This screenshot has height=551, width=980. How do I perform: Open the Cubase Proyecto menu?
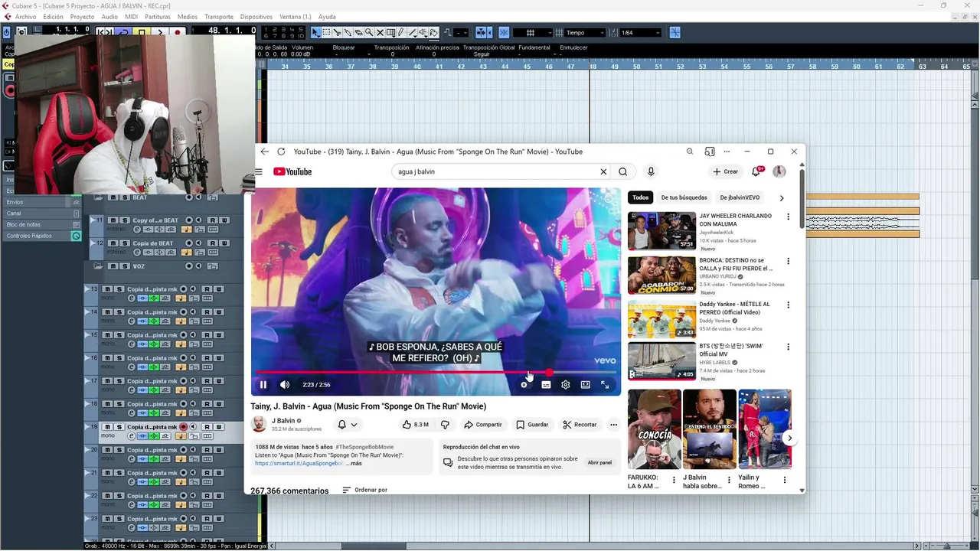click(82, 17)
